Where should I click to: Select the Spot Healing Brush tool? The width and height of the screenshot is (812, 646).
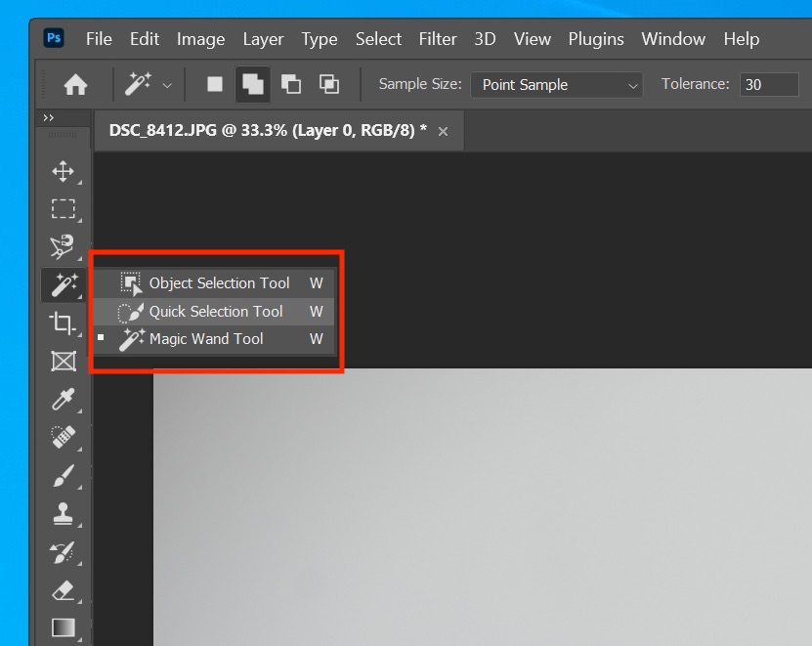click(64, 437)
